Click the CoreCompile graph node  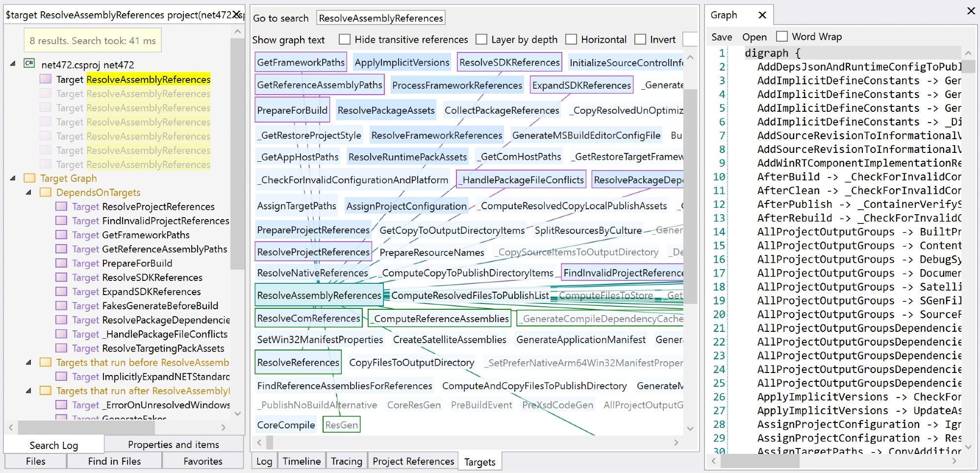(x=286, y=425)
